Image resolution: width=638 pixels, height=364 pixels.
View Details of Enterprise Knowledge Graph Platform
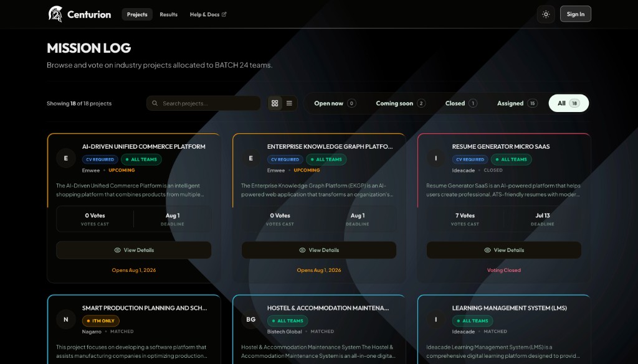[x=319, y=250]
